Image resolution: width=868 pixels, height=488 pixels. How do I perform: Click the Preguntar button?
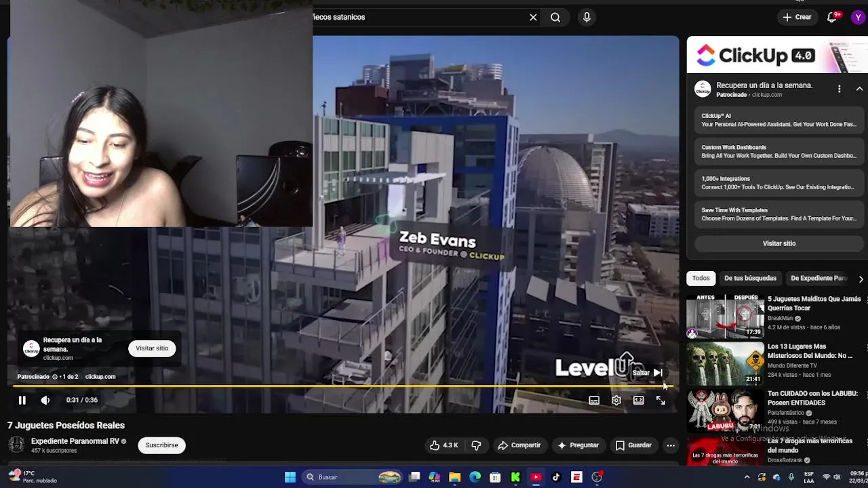click(578, 445)
